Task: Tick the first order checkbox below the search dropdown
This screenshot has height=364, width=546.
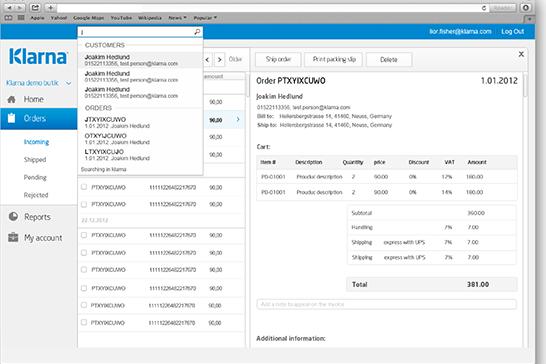Action: click(84, 187)
